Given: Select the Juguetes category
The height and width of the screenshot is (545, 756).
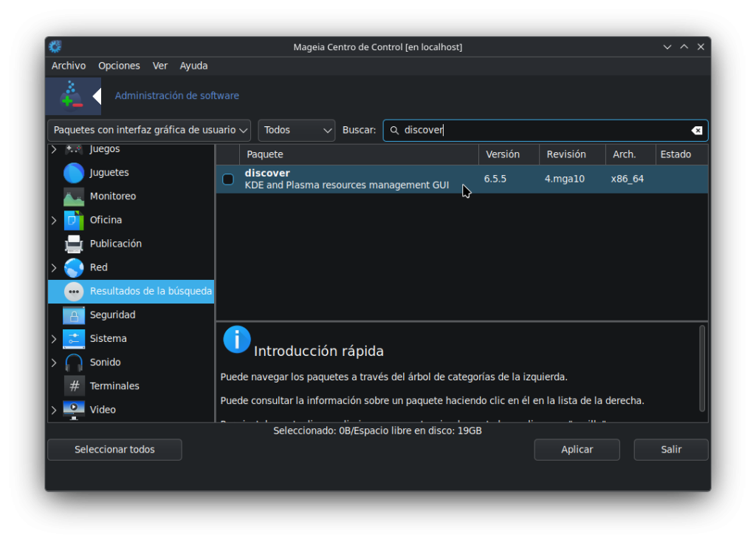Looking at the screenshot, I should (109, 173).
